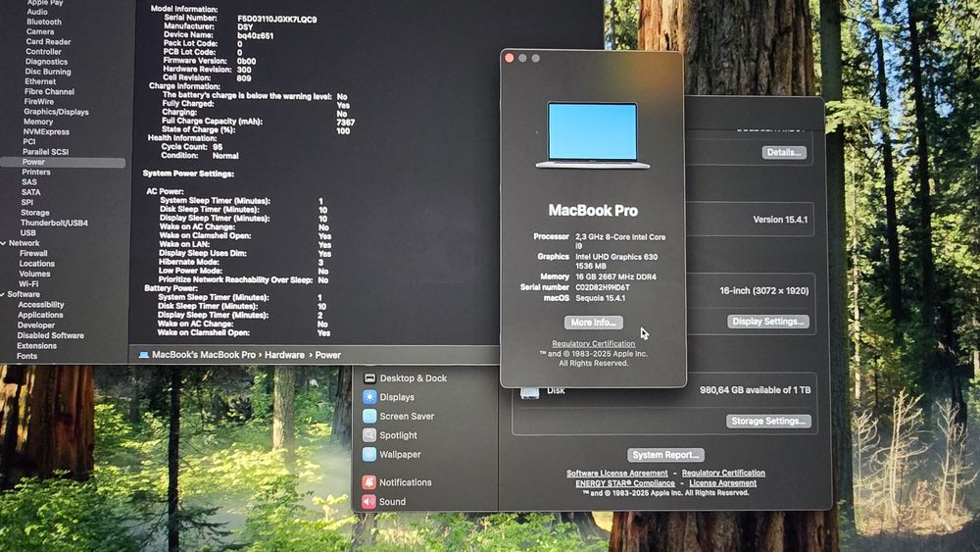Close the About This Mac window
The image size is (980, 552).
(x=510, y=58)
